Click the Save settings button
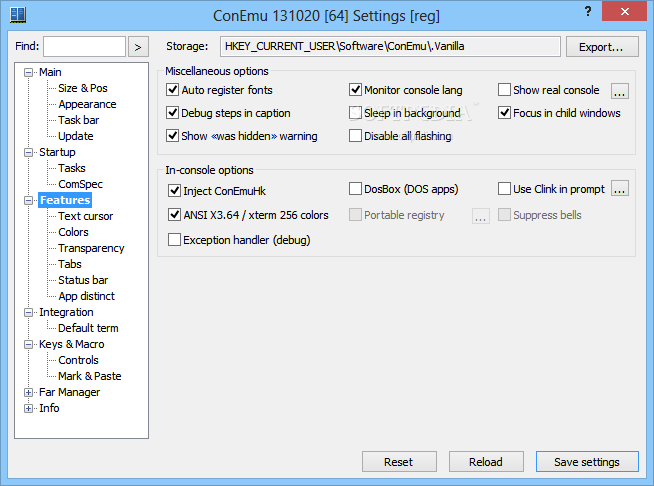 coord(587,462)
